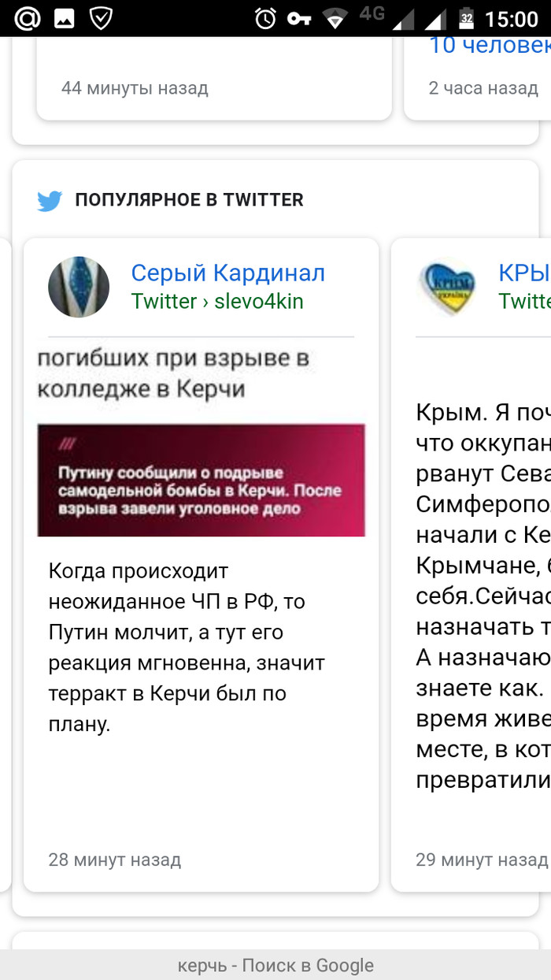Tap the battery level indicator

point(467,18)
